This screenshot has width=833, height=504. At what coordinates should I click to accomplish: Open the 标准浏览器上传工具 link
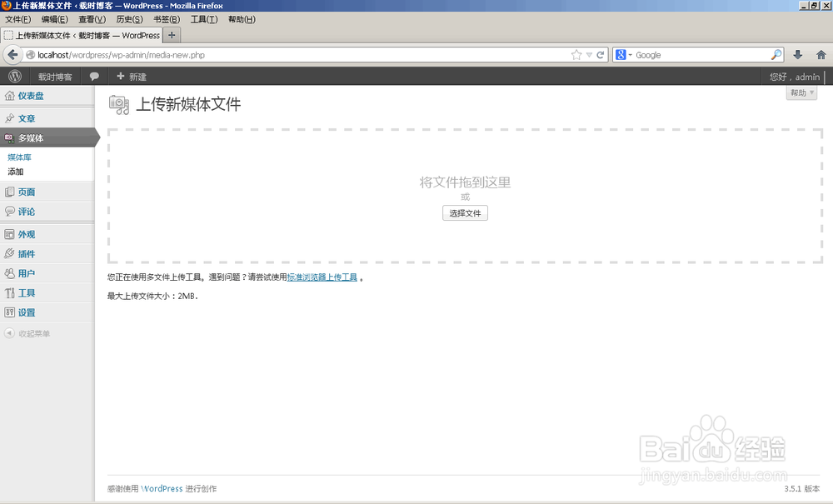pyautogui.click(x=322, y=277)
